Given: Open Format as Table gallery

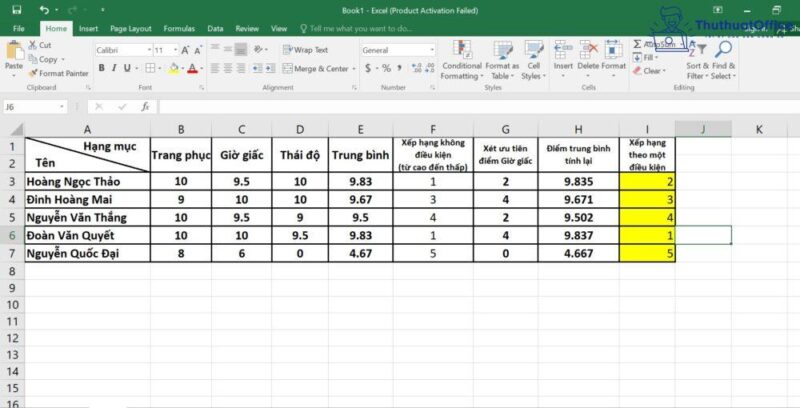Looking at the screenshot, I should coord(502,60).
